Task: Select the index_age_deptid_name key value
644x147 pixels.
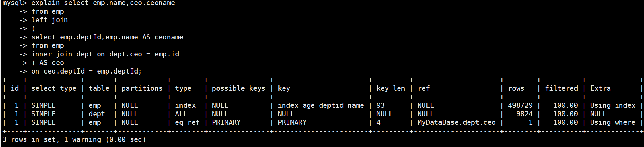Action: coord(321,105)
